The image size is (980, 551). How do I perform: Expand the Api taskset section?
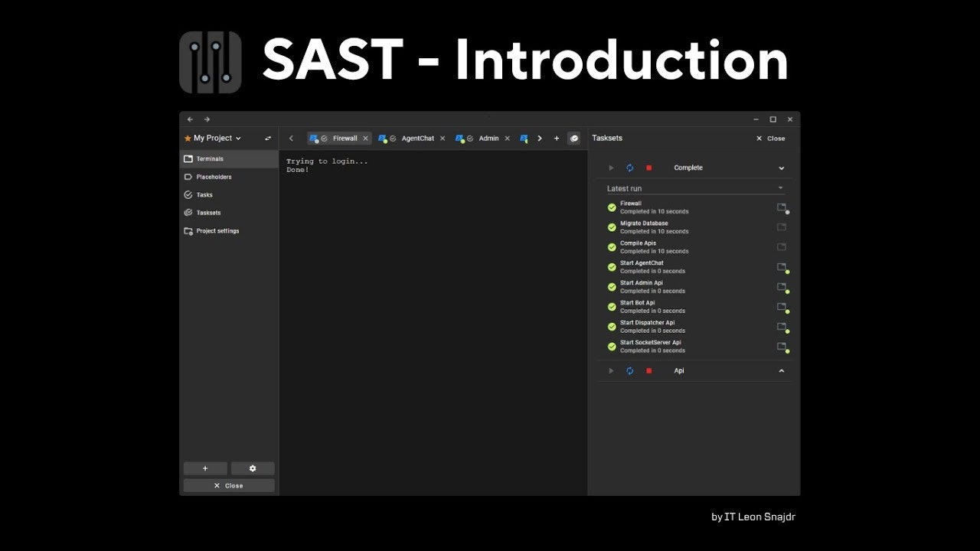pos(781,370)
